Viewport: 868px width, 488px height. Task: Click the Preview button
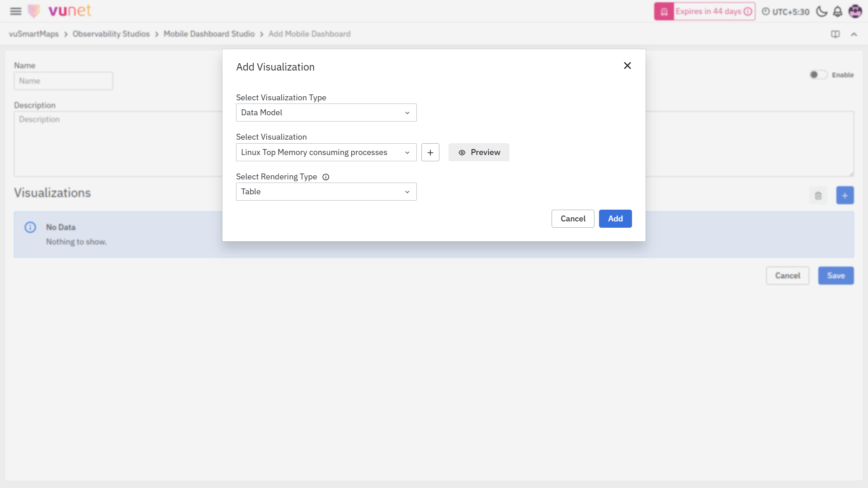479,153
